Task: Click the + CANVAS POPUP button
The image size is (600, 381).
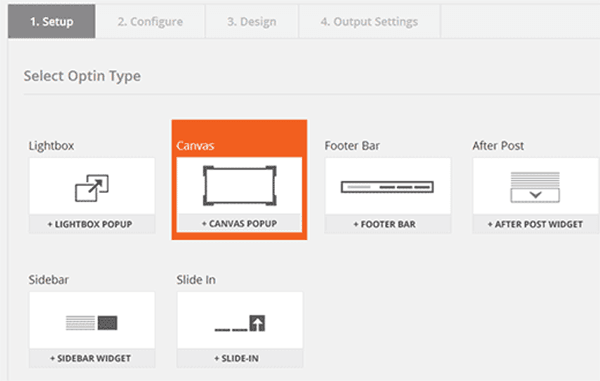Action: (240, 223)
